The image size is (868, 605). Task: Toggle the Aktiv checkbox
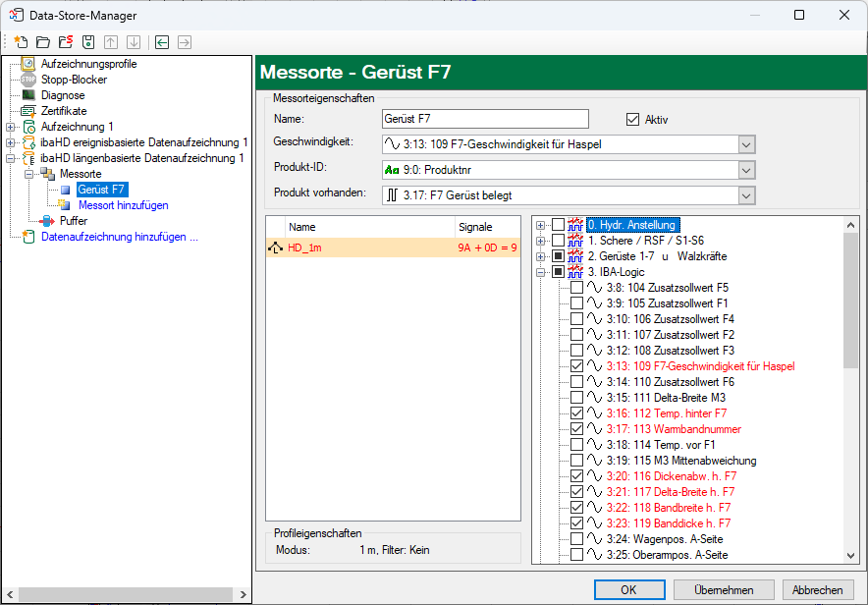(633, 119)
